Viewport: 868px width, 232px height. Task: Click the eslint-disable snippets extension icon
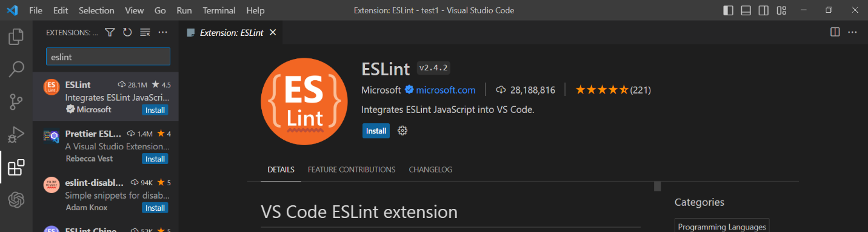pyautogui.click(x=52, y=185)
